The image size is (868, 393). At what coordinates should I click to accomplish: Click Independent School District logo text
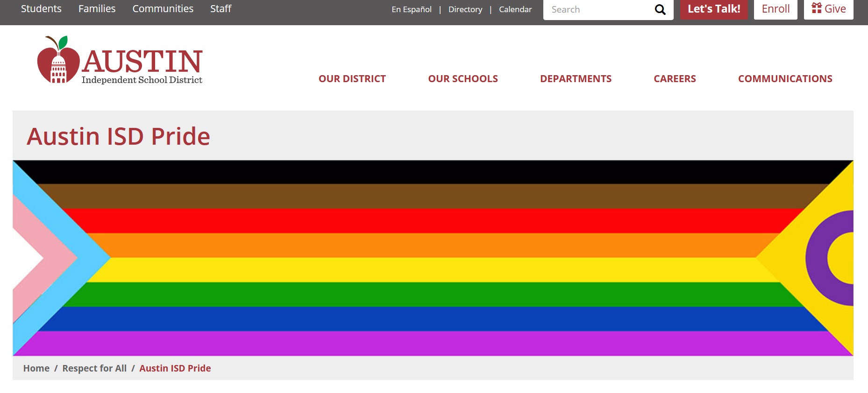pos(142,80)
